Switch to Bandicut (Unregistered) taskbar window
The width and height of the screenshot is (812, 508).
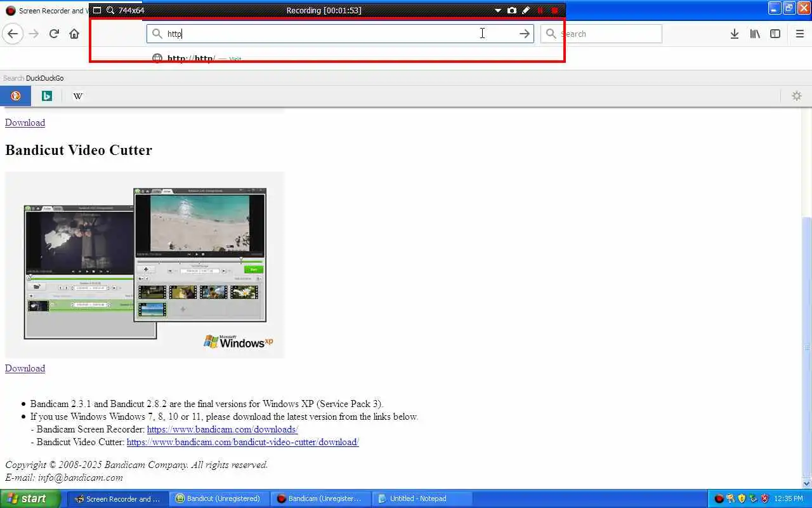click(219, 498)
